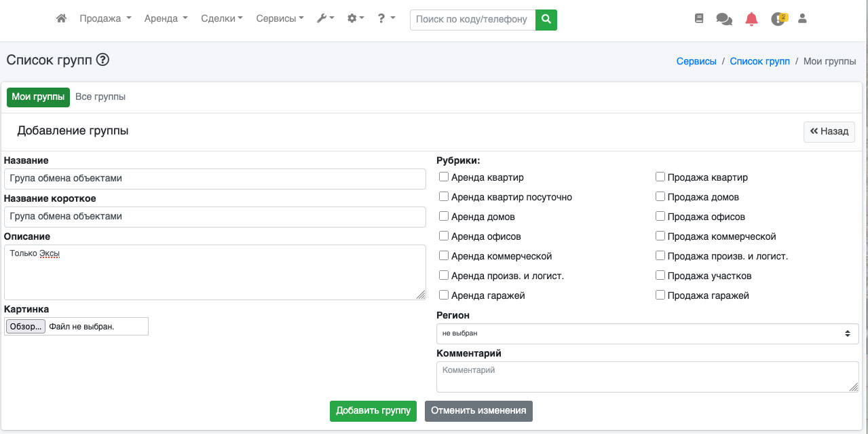
Task: Open the Сервисы menu
Action: pos(280,19)
